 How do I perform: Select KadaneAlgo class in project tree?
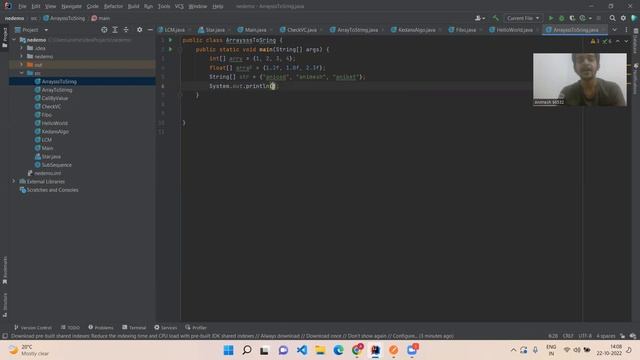55,131
